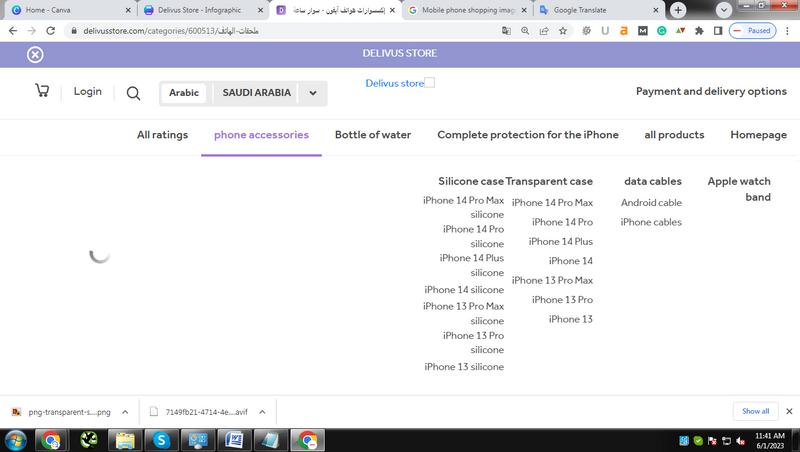Click the U extension icon
This screenshot has height=452, width=800.
pos(605,31)
